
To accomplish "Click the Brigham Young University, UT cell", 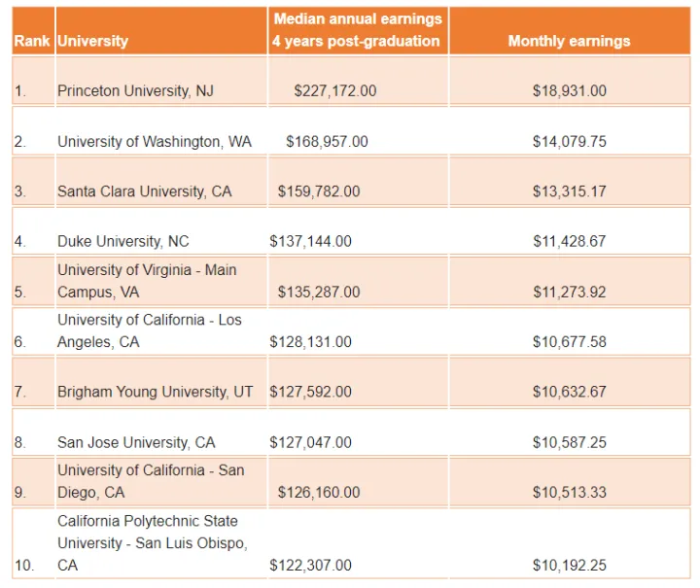I will coord(155,392).
